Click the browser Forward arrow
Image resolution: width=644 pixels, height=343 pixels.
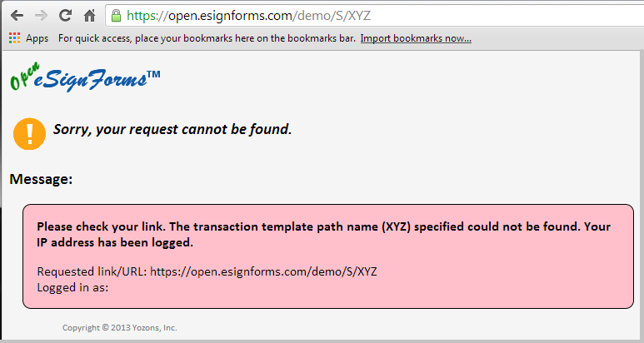click(x=41, y=15)
